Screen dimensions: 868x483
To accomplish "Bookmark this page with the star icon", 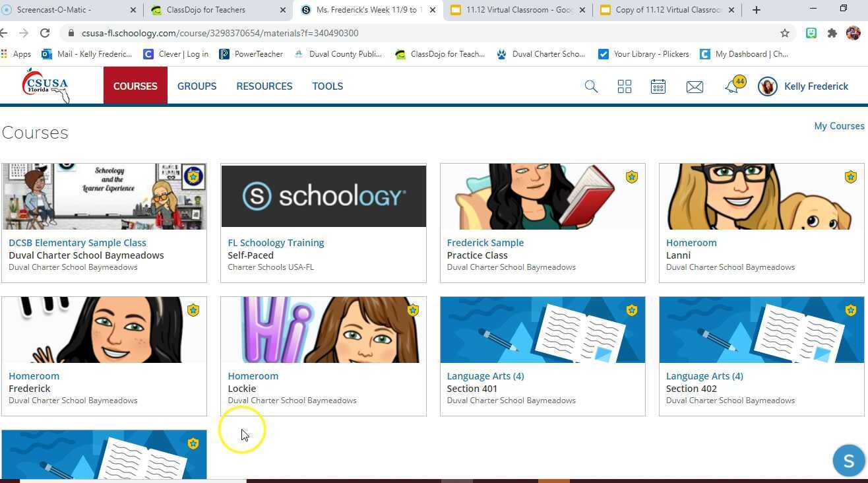I will point(785,33).
